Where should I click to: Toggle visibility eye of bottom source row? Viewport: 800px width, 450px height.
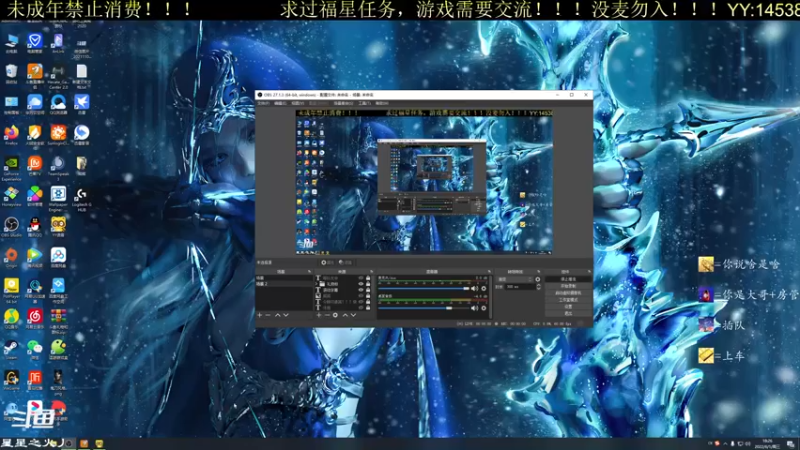coord(361,307)
